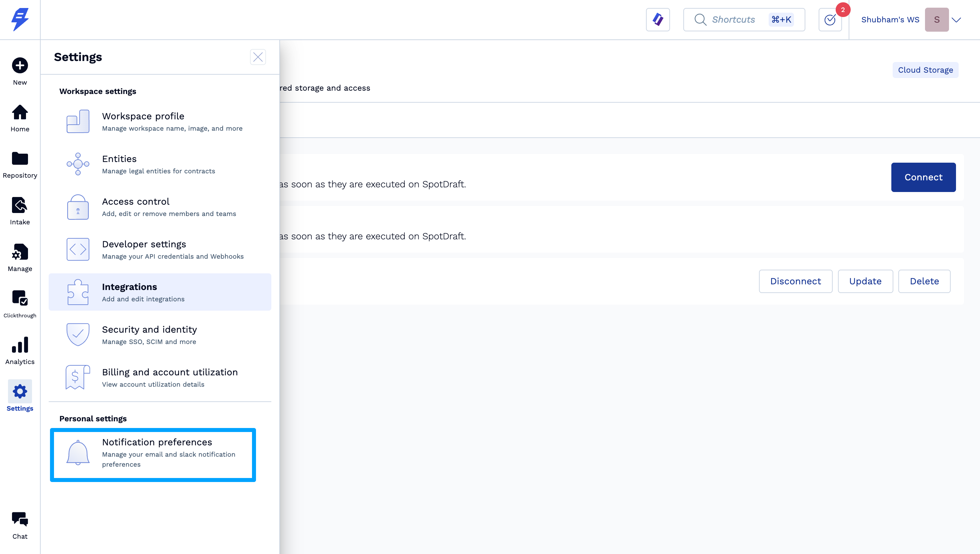
Task: Click the Connect button
Action: click(x=923, y=177)
